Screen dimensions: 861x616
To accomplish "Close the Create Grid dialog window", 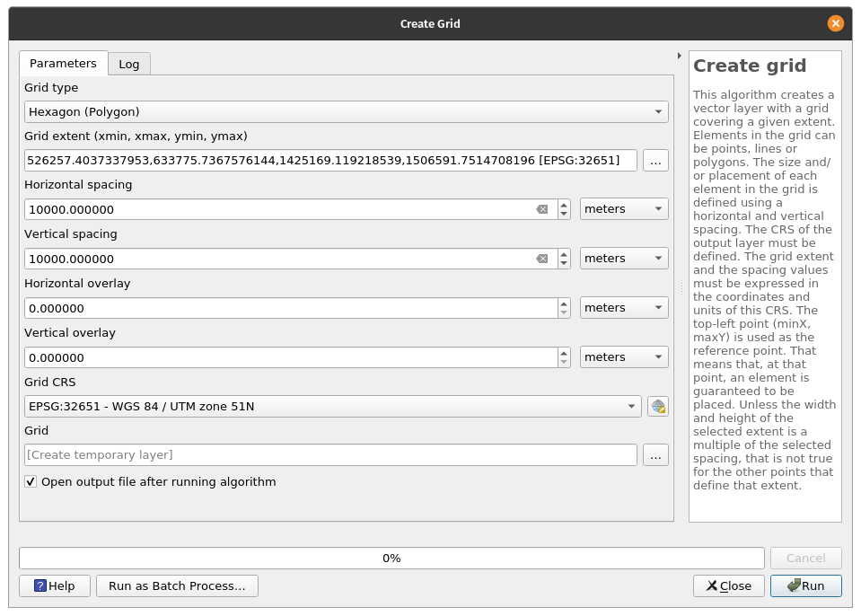I will (836, 23).
